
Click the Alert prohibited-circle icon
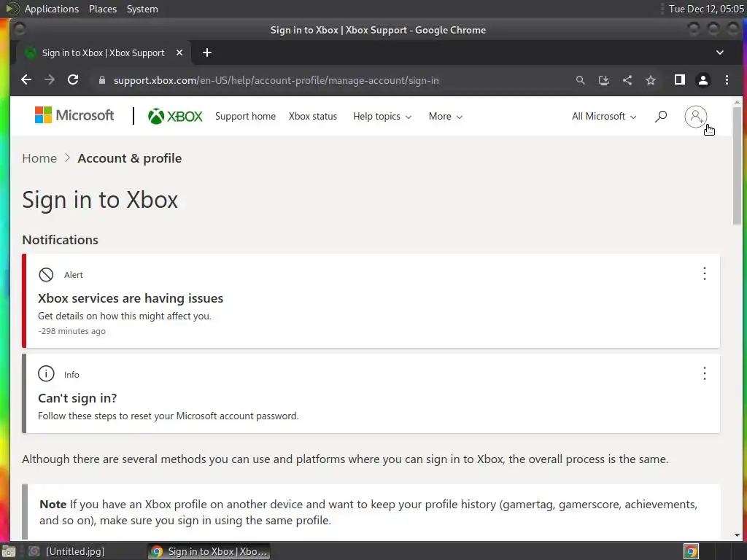[x=46, y=274]
